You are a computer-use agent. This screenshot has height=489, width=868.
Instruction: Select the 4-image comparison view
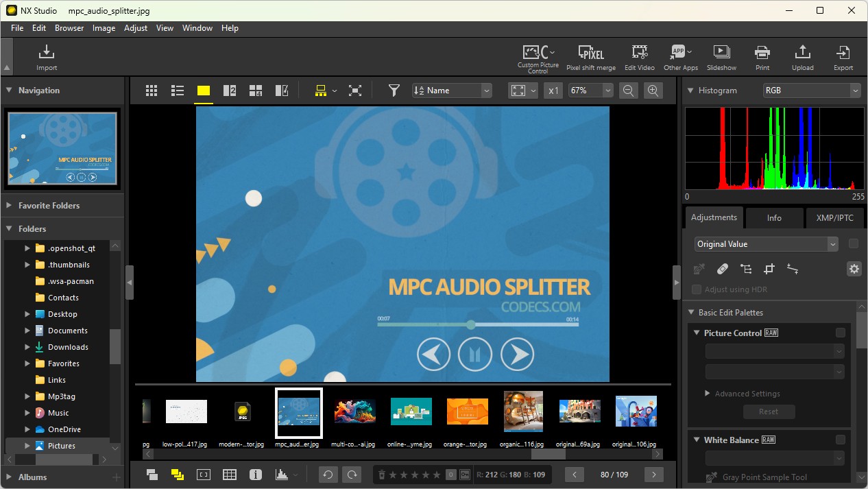256,91
